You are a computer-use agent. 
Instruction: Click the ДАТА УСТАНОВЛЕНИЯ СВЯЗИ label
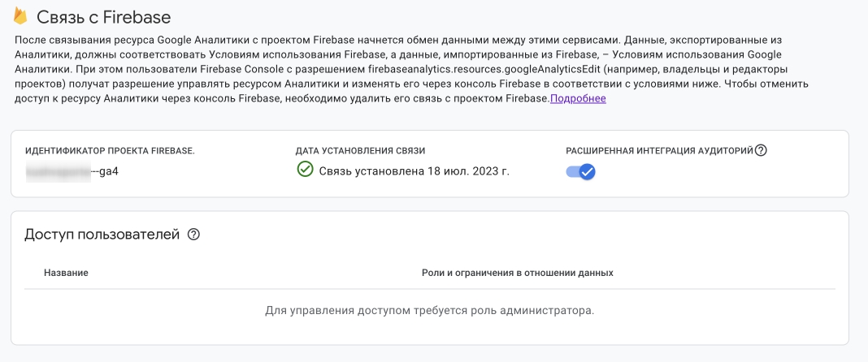coord(360,151)
